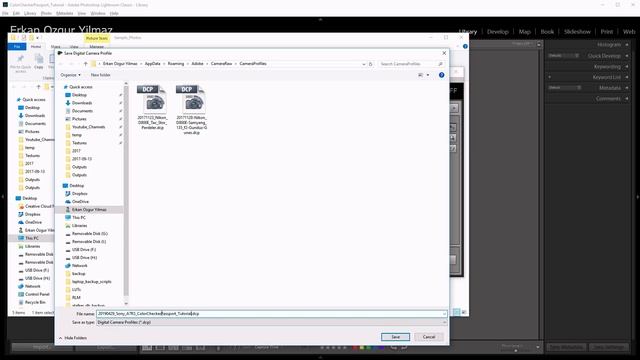This screenshot has width=640, height=360.
Task: Select Erkan Ozgur Yilmaz user folder in dialog tree
Action: 89,209
